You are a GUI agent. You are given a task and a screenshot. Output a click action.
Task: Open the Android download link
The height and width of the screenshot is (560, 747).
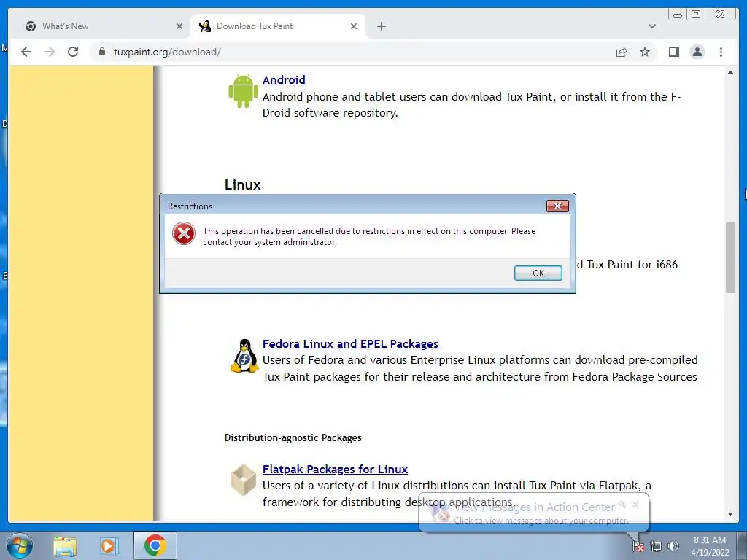click(x=284, y=80)
